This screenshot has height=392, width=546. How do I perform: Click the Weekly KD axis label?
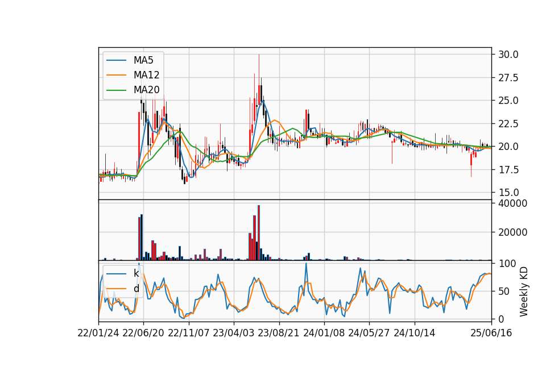(523, 291)
